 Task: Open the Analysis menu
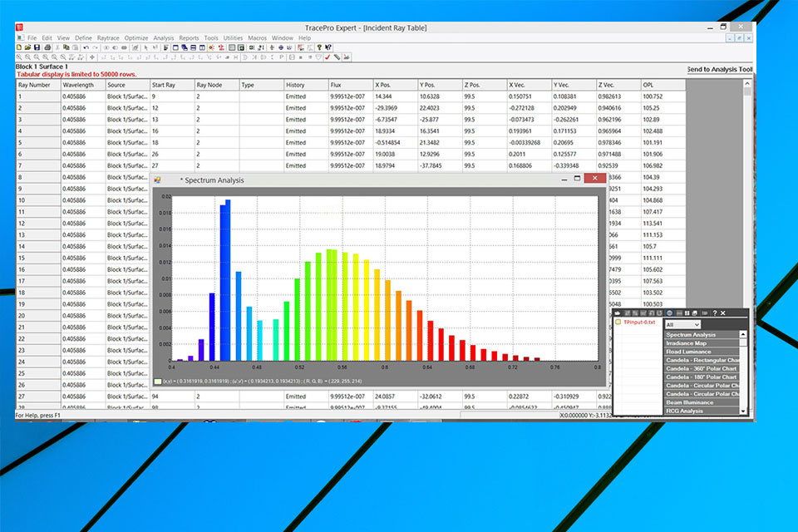[163, 38]
